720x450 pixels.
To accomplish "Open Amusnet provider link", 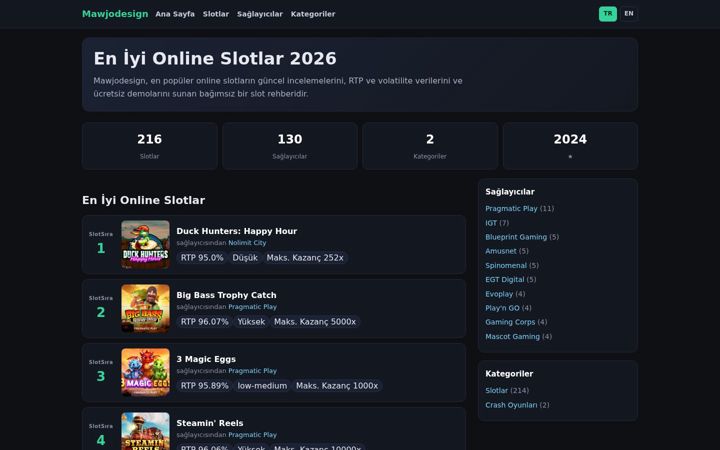I will tap(501, 251).
